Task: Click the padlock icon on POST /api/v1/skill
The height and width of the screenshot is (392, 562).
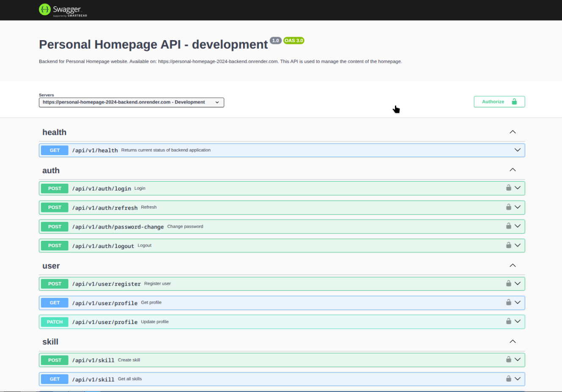Action: pos(509,359)
